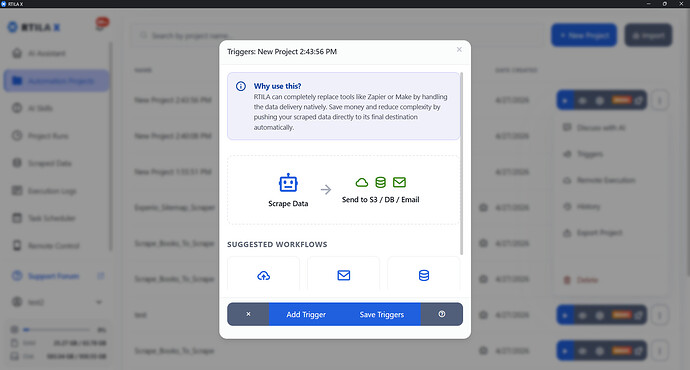Run the test project with its play button
Screen dimensions: 690x370
tap(565, 315)
